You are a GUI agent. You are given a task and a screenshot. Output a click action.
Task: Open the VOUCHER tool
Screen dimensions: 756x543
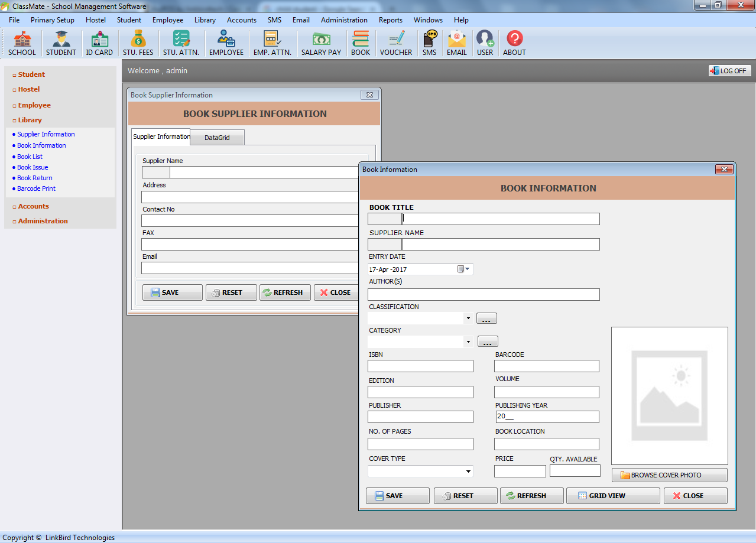click(x=396, y=42)
